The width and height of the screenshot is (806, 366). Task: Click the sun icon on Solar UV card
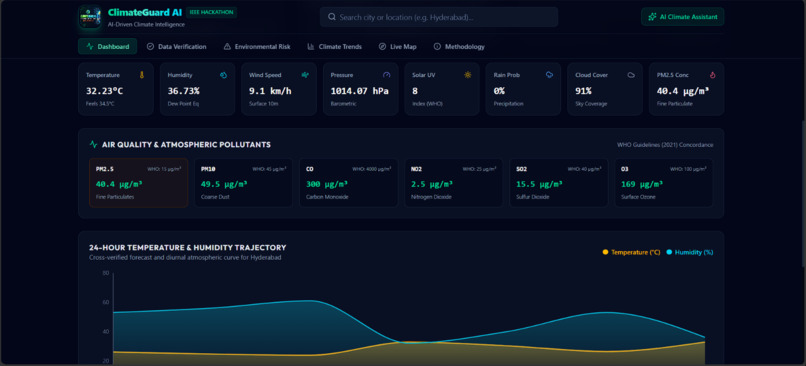coord(468,75)
